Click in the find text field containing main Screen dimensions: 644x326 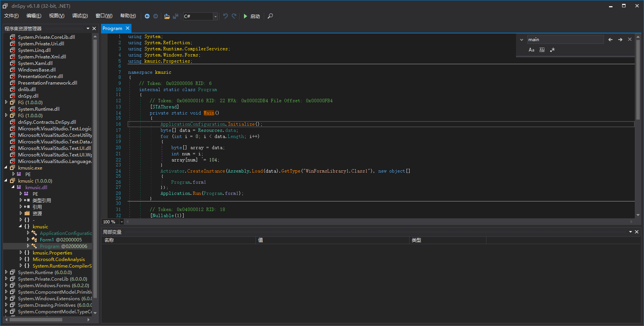(x=564, y=40)
